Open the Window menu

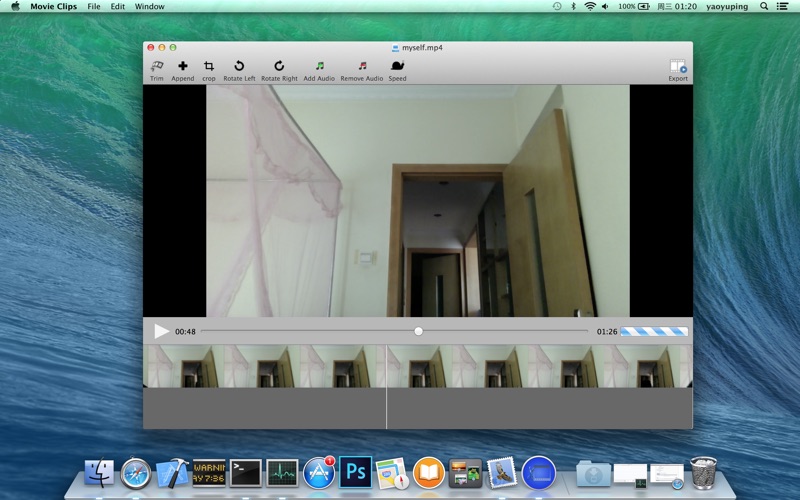click(149, 7)
